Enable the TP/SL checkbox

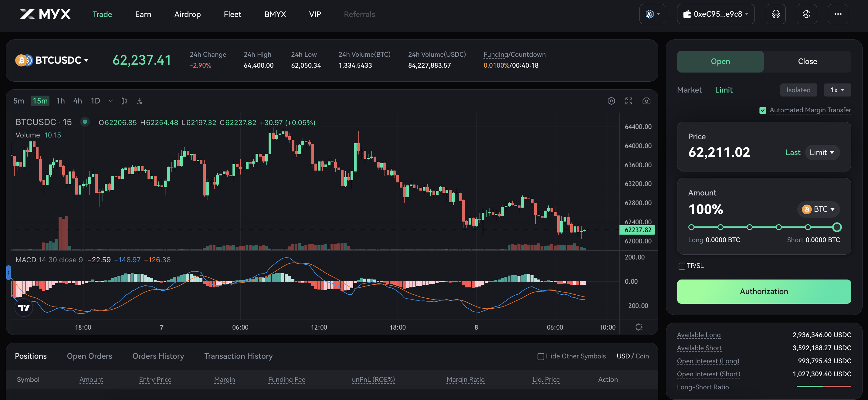click(682, 266)
